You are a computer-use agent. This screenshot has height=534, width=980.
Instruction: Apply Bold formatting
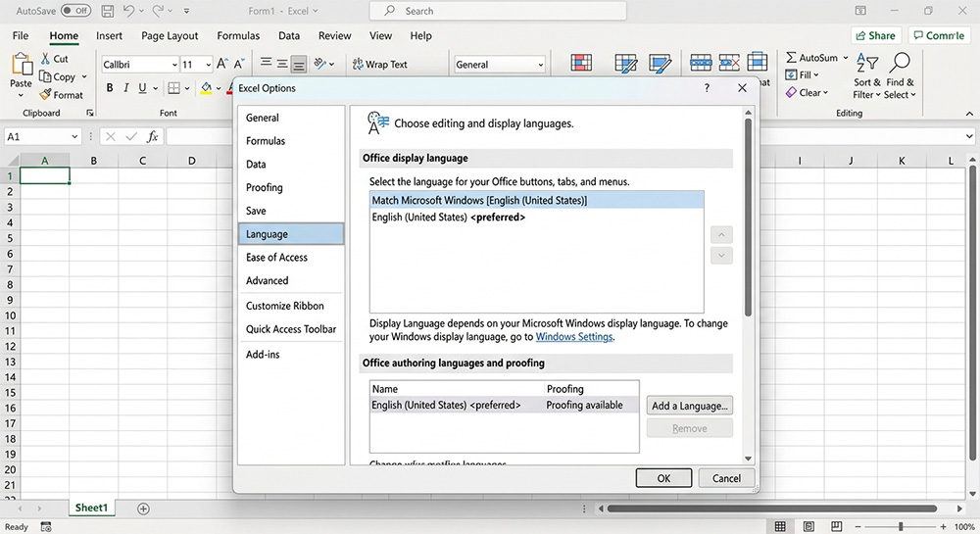click(x=110, y=88)
